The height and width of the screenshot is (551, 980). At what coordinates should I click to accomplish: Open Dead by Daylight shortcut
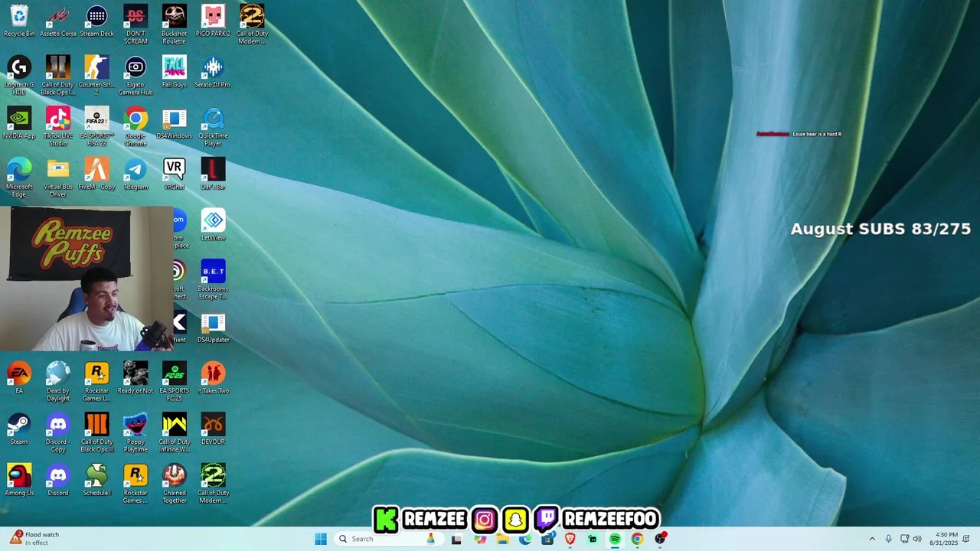coord(58,382)
